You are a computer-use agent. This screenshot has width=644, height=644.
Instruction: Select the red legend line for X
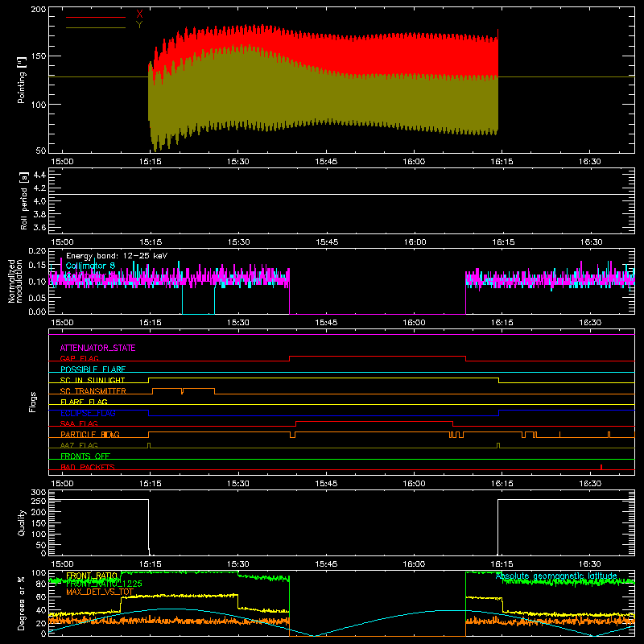96,17
